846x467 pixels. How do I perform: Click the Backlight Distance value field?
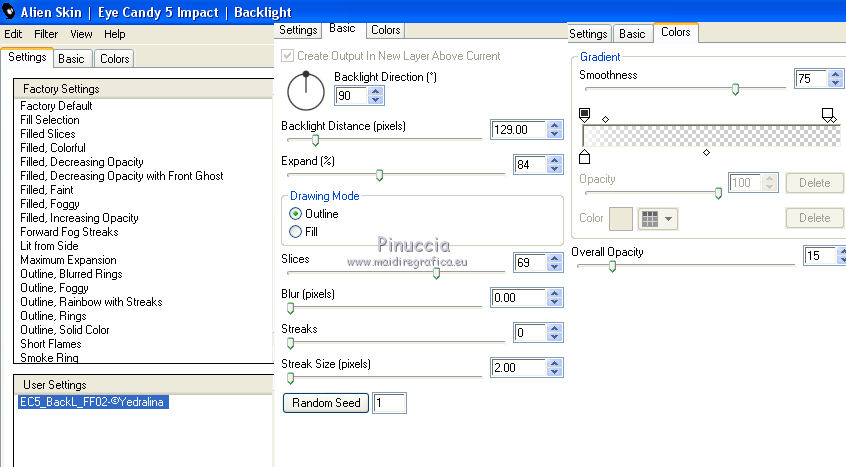pos(518,129)
